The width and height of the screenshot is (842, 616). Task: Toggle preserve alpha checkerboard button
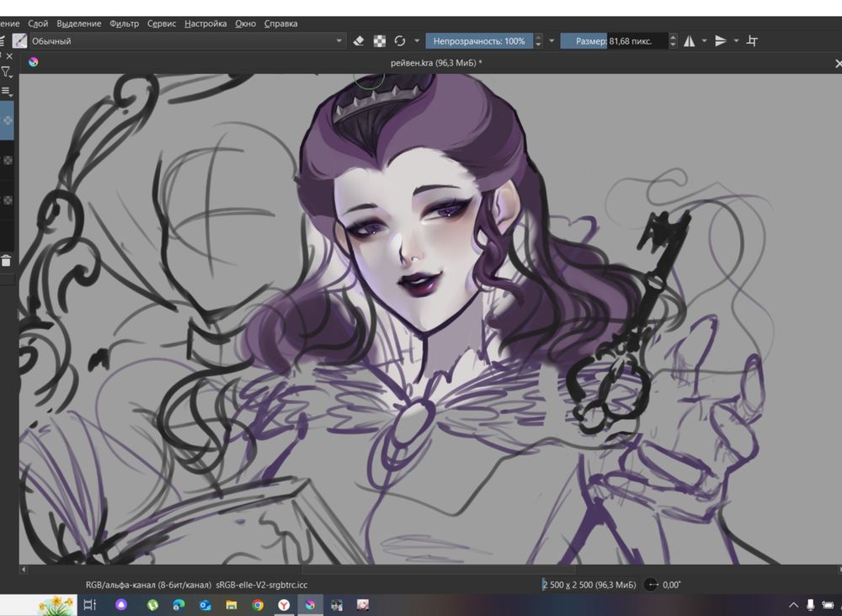380,40
